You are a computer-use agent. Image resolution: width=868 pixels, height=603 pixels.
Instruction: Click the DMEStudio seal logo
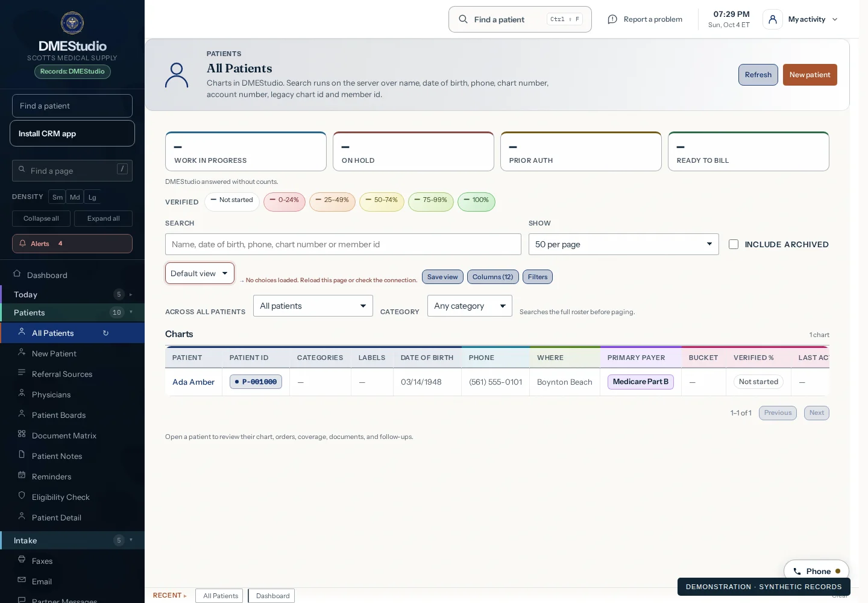click(72, 23)
